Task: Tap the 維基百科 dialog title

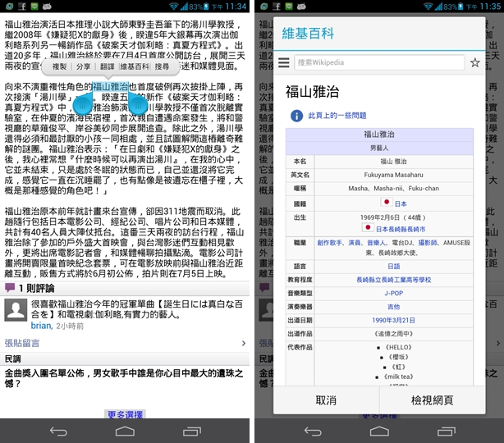Action: [x=308, y=34]
